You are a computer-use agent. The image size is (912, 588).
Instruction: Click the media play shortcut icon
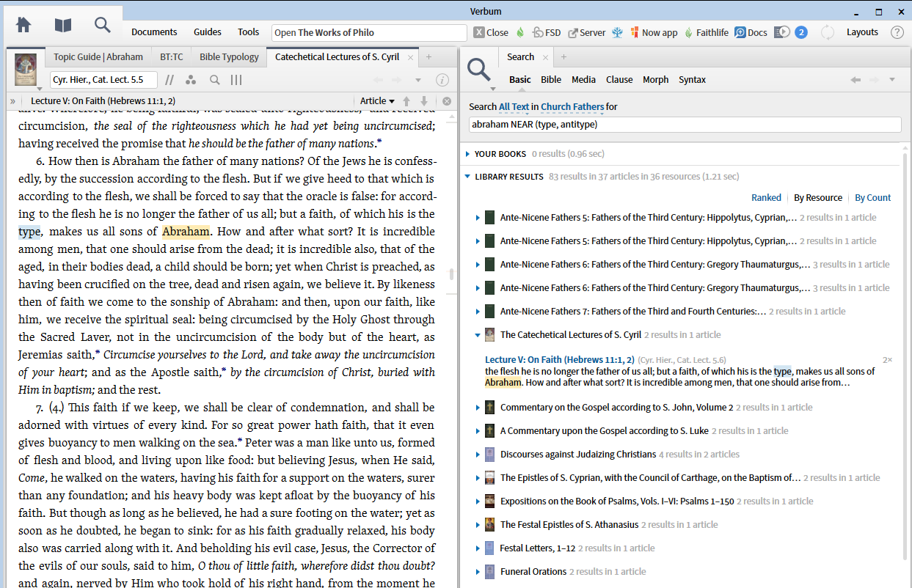point(782,32)
